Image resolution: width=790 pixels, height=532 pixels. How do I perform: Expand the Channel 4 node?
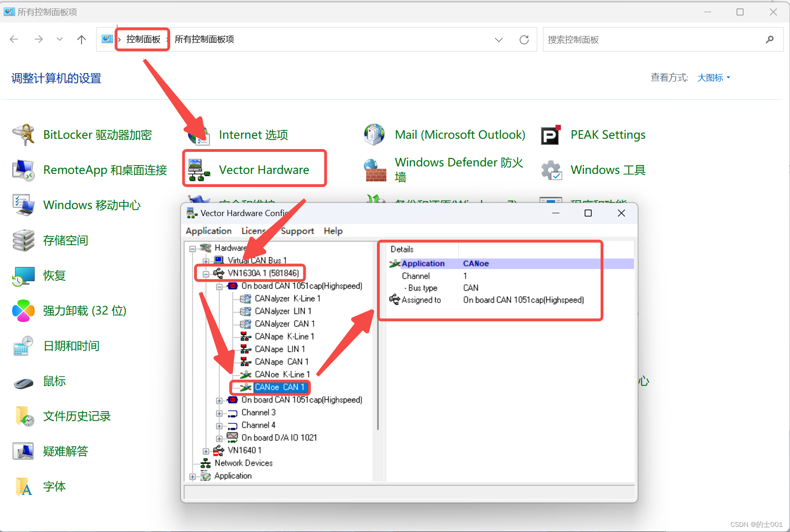point(219,426)
